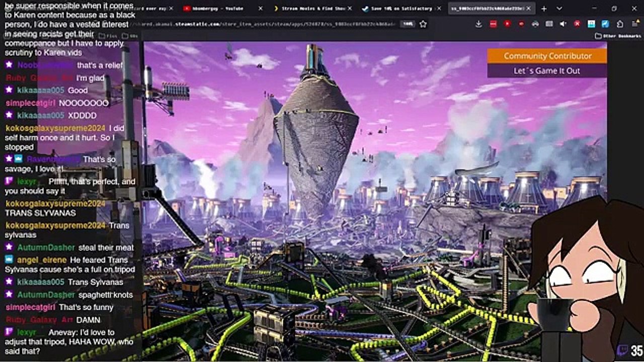Close the hbomberguy YouTube tab
This screenshot has width=644, height=362.
click(260, 9)
